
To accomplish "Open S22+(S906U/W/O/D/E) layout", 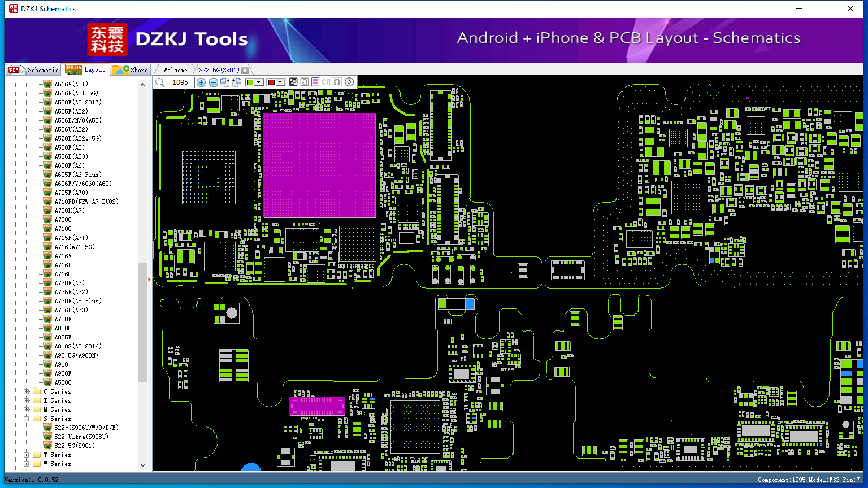I will pyautogui.click(x=86, y=428).
